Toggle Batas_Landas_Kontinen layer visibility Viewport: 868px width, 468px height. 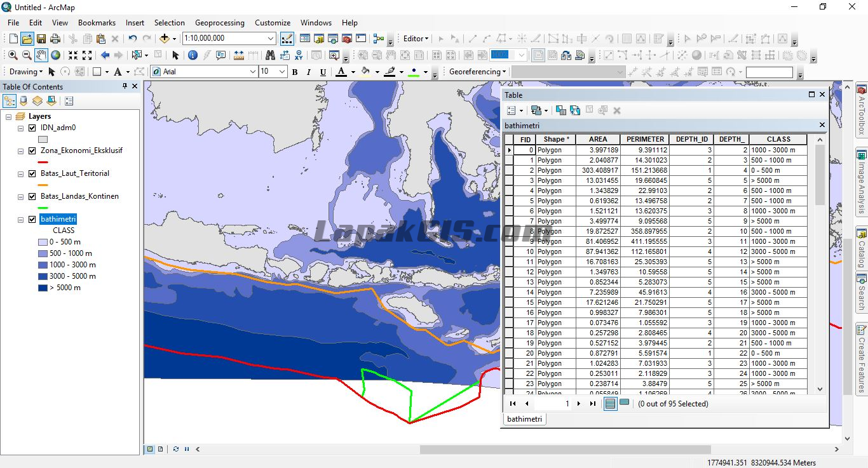32,196
